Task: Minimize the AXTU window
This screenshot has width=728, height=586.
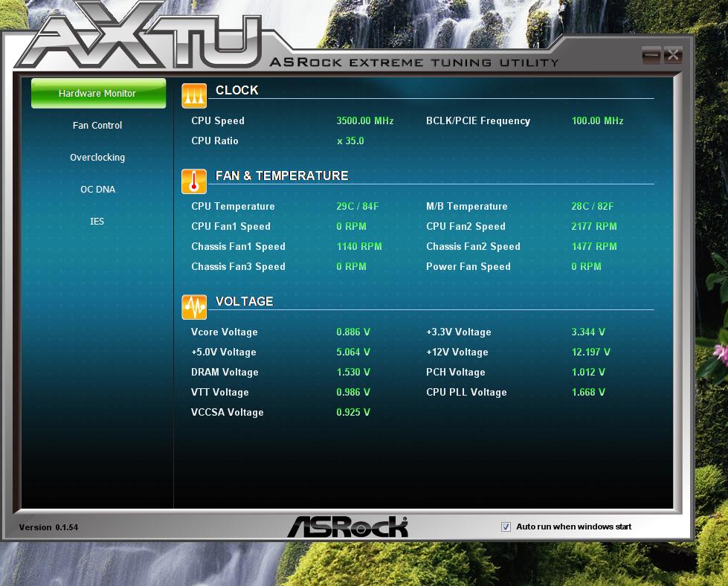Action: click(651, 55)
